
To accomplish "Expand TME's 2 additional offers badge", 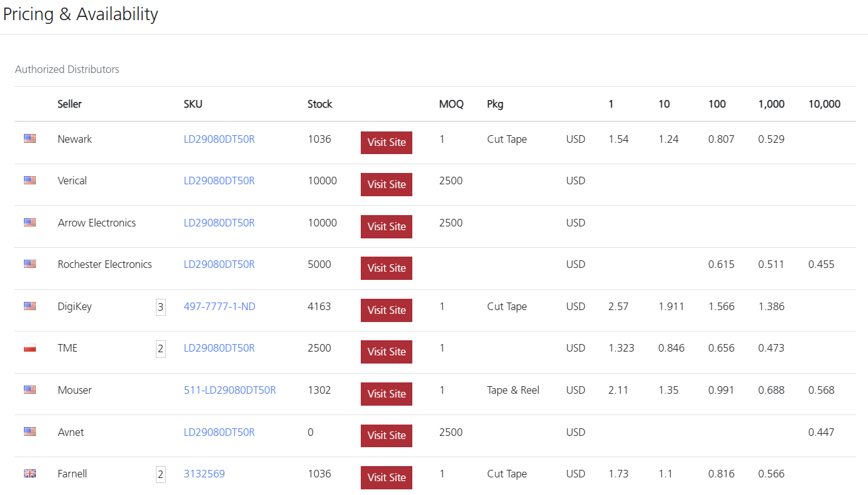I will (x=161, y=348).
